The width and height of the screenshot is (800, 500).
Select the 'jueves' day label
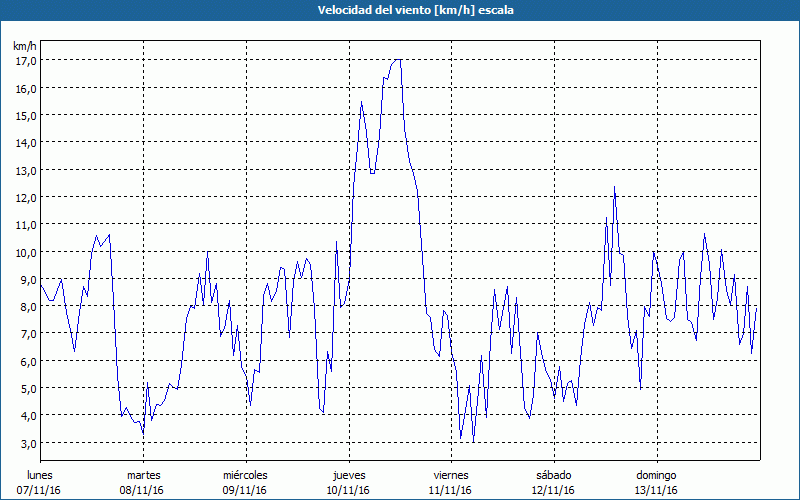click(347, 475)
